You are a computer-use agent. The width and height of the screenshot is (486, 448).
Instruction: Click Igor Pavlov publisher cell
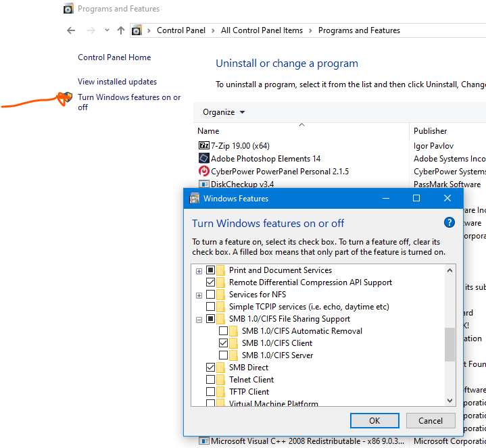click(434, 145)
